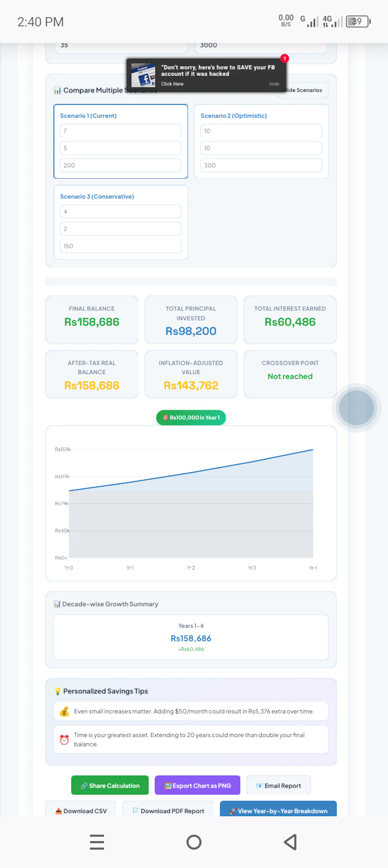Click the Rs100,000 in Year 1 milestone badge

191,418
